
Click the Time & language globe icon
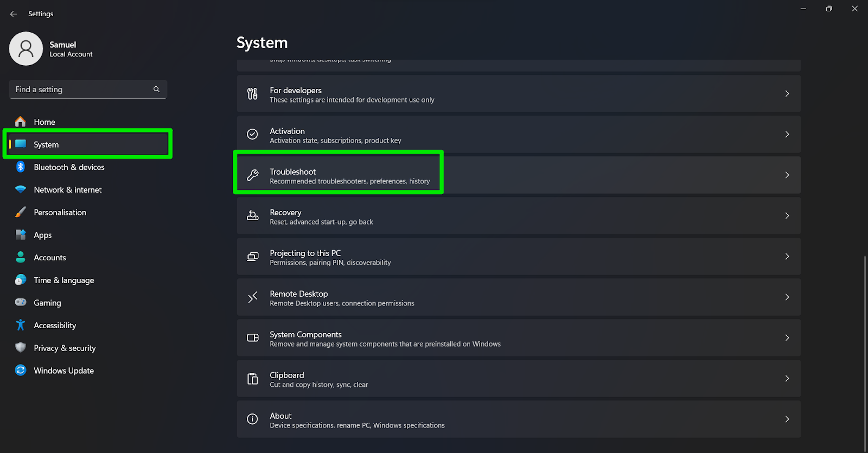[21, 280]
